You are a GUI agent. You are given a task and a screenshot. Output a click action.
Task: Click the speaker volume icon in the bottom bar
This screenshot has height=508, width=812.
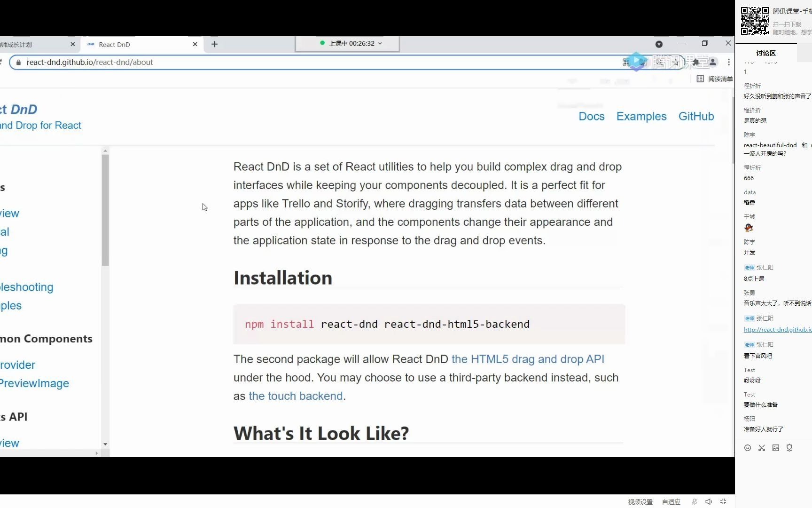[x=709, y=502]
